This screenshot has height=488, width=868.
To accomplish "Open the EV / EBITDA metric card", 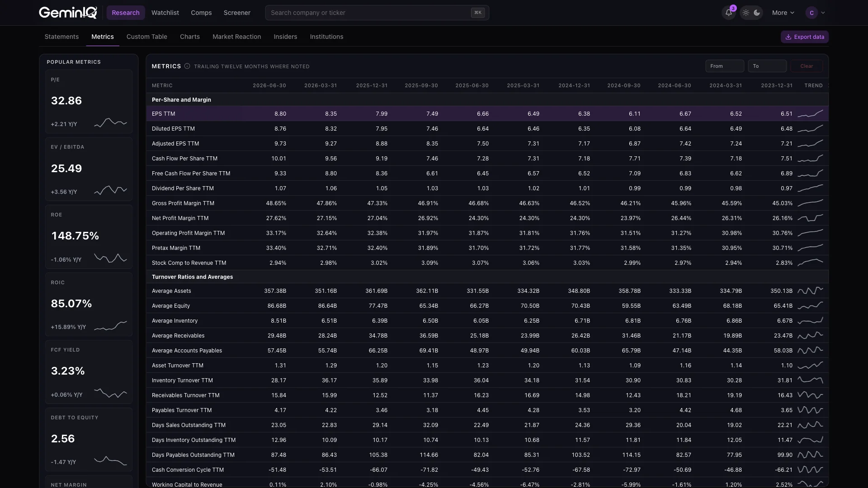I will tap(89, 169).
